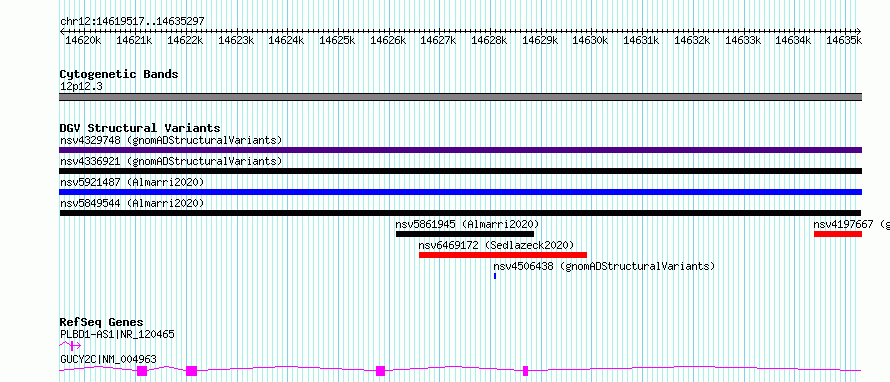Click the 14626k ruler tick label
Screen dimensions: 890x382
[x=388, y=40]
